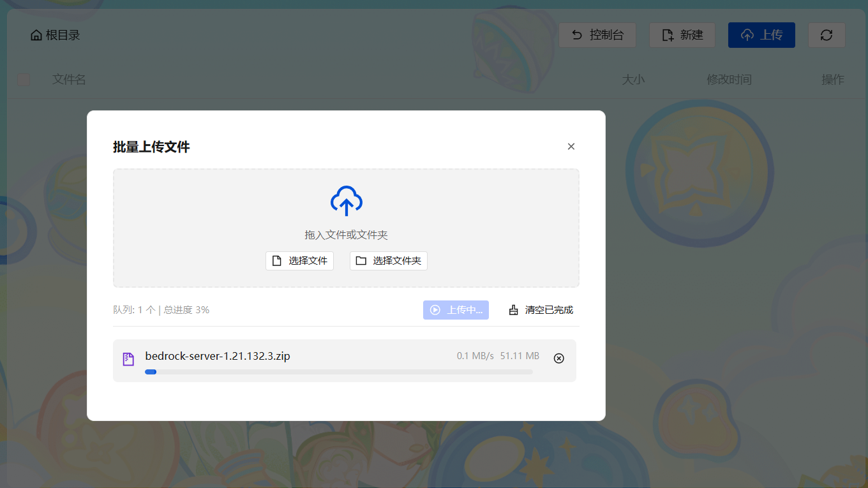The width and height of the screenshot is (868, 488).
Task: Click the folder icon in 选择文件夹
Action: click(361, 261)
